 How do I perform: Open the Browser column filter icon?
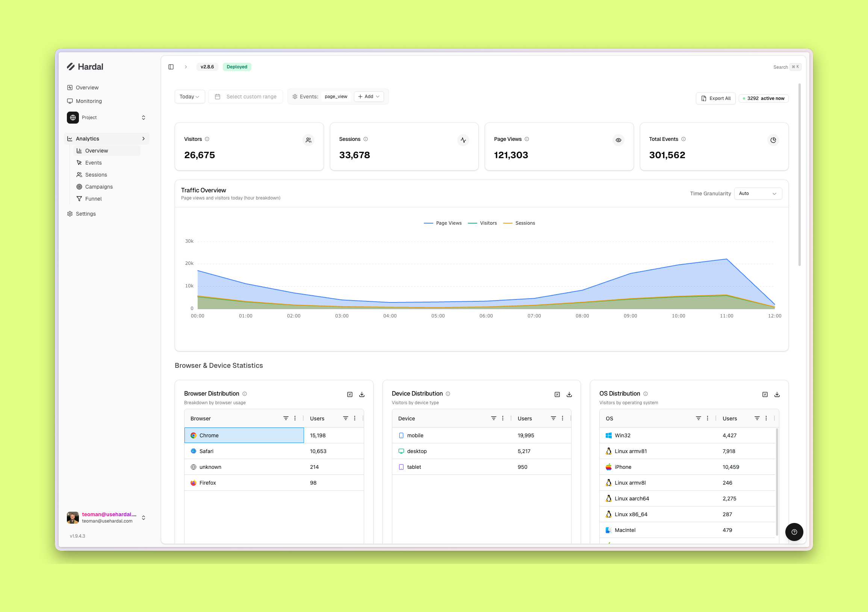pos(286,418)
